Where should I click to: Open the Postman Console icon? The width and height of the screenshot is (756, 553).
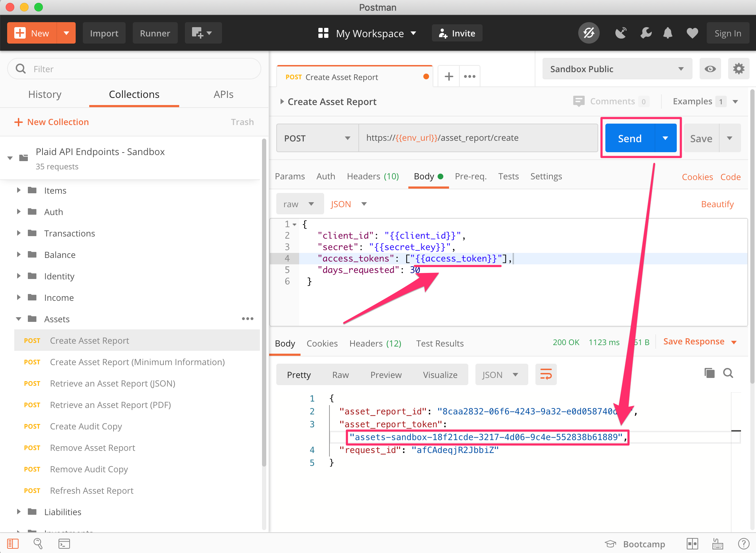point(64,544)
